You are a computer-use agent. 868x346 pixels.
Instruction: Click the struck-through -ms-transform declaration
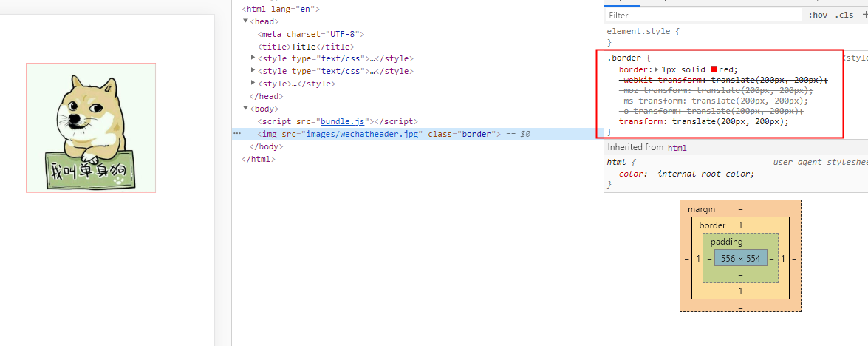coord(714,101)
